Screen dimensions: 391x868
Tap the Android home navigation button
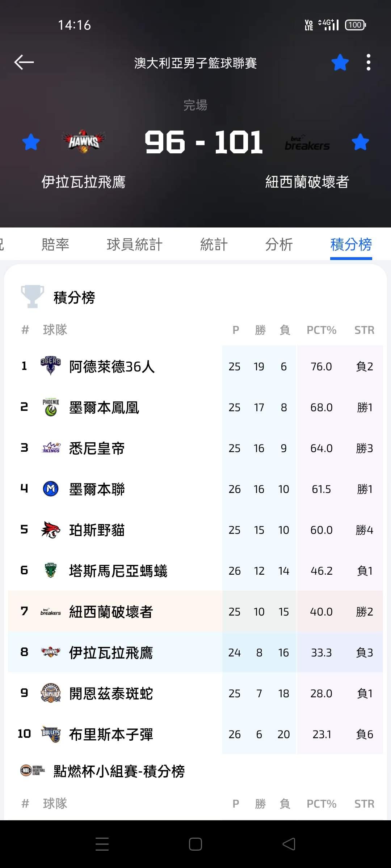(x=195, y=844)
